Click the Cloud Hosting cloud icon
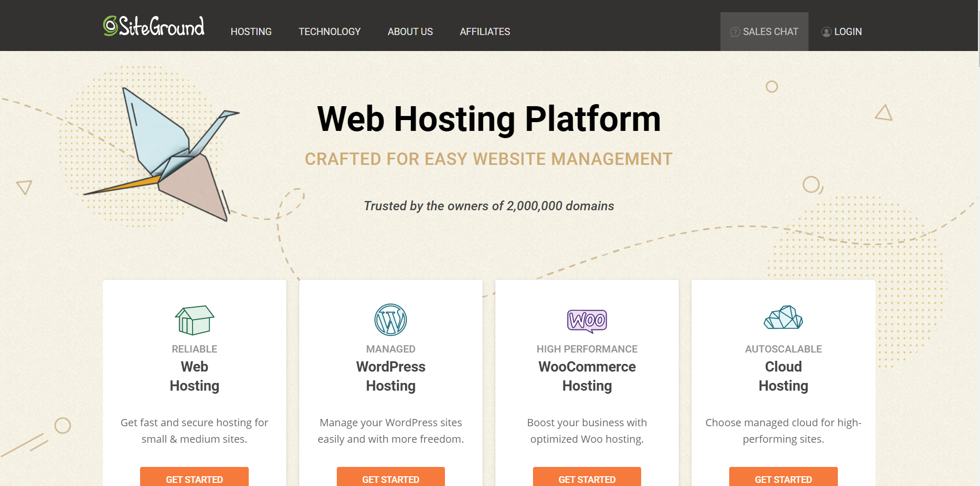Viewport: 980px width, 486px height. point(783,317)
